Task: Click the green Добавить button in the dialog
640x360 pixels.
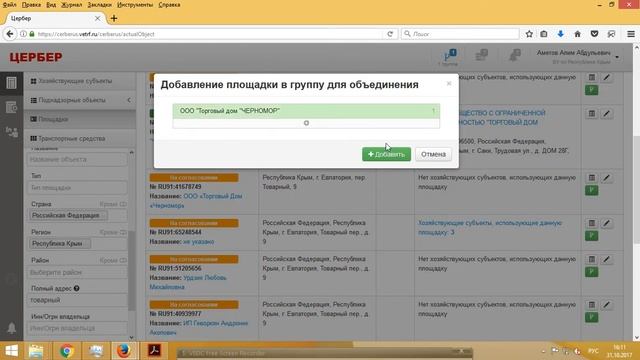Action: tap(386, 154)
